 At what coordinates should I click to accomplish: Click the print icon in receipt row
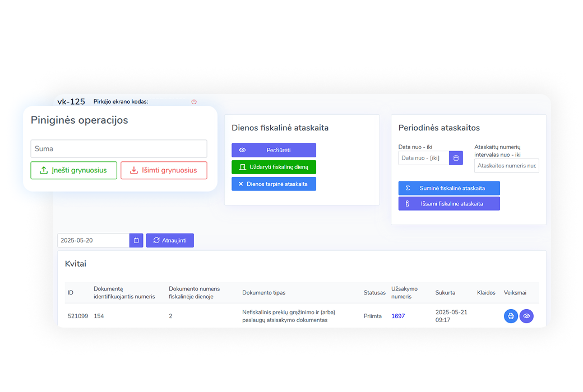tap(511, 316)
